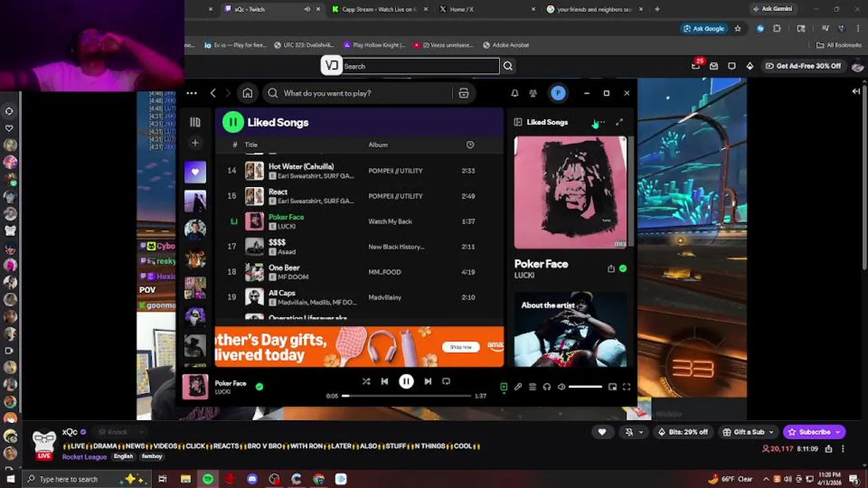Open the 'About the artist' card
This screenshot has width=868, height=488.
click(570, 329)
